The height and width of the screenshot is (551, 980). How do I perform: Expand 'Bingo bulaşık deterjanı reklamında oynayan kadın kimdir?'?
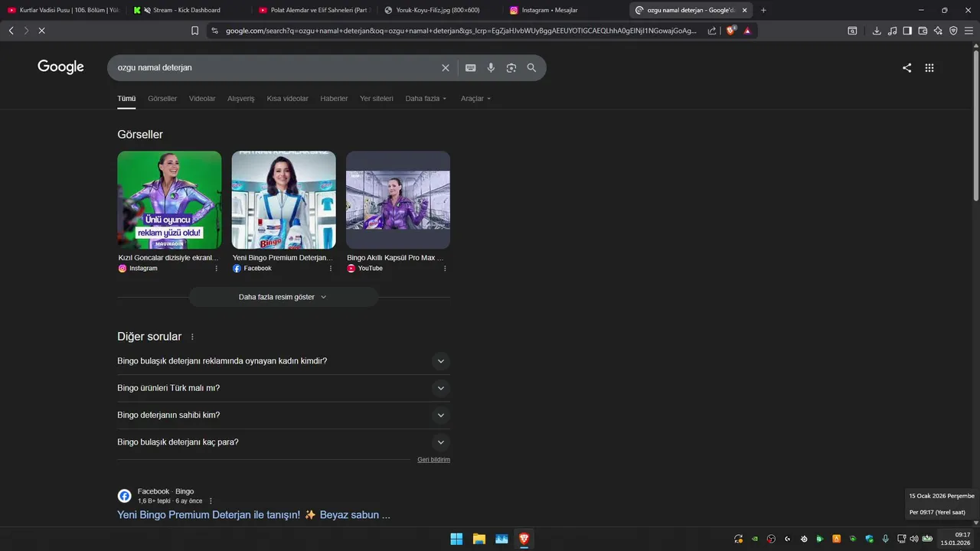tap(283, 361)
